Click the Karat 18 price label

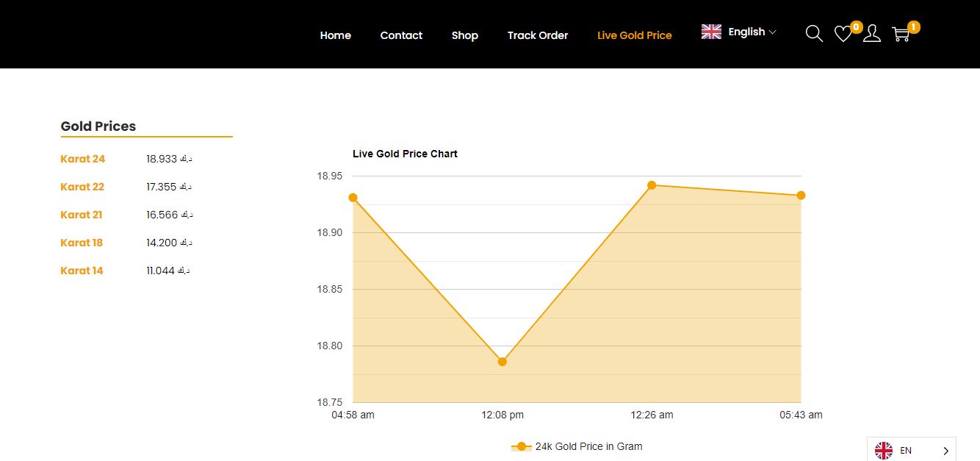(82, 243)
